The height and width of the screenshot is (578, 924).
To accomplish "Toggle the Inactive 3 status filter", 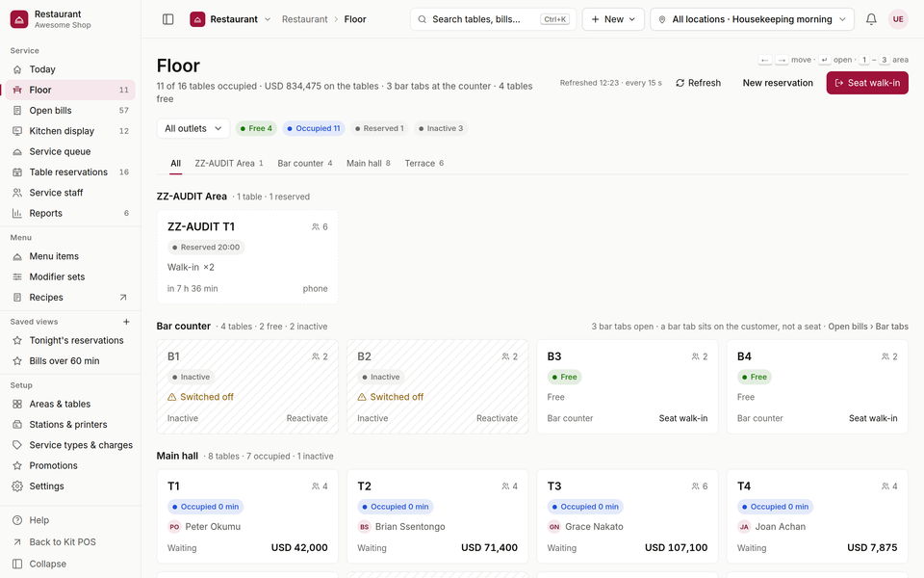I will pyautogui.click(x=441, y=128).
